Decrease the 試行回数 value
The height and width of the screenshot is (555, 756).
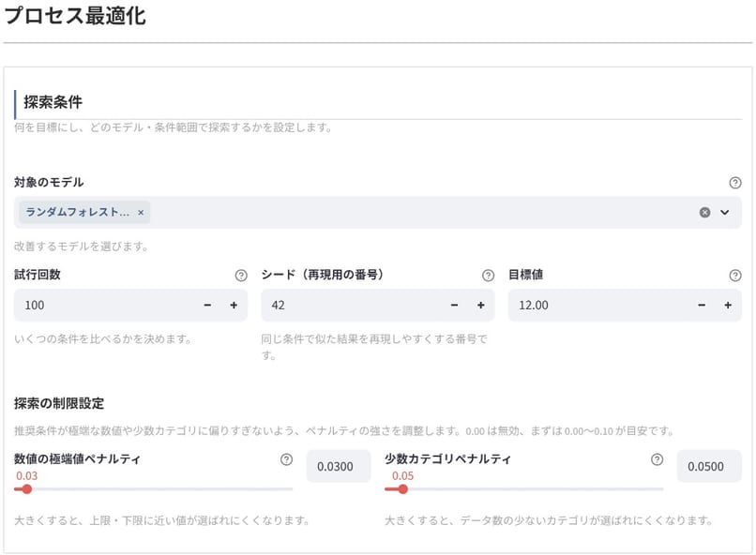coord(207,305)
